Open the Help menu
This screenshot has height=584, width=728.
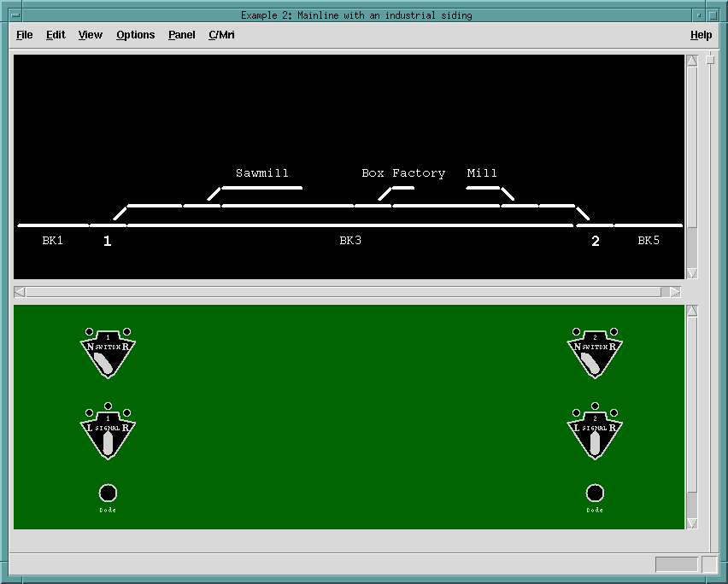(701, 35)
